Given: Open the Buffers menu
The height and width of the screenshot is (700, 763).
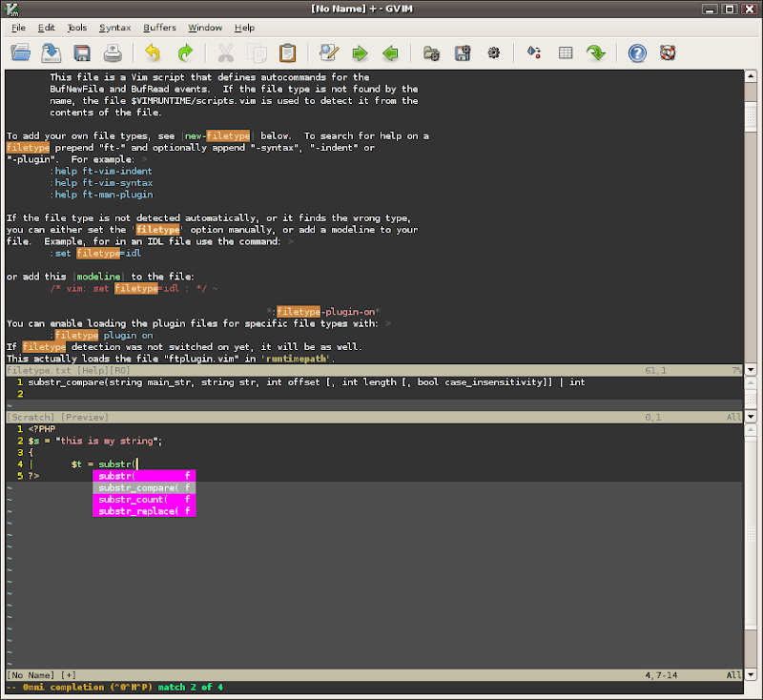Looking at the screenshot, I should [159, 28].
